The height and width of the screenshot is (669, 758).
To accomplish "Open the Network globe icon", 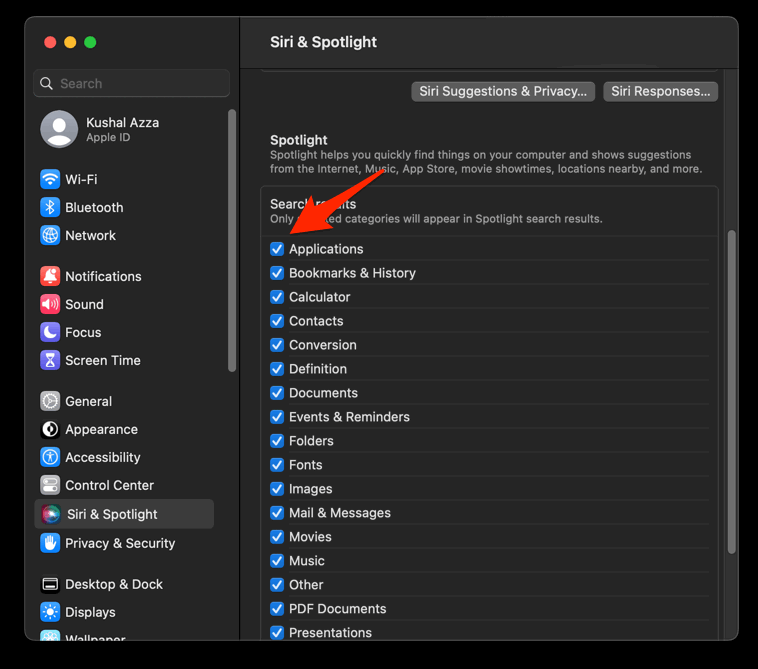I will (50, 235).
